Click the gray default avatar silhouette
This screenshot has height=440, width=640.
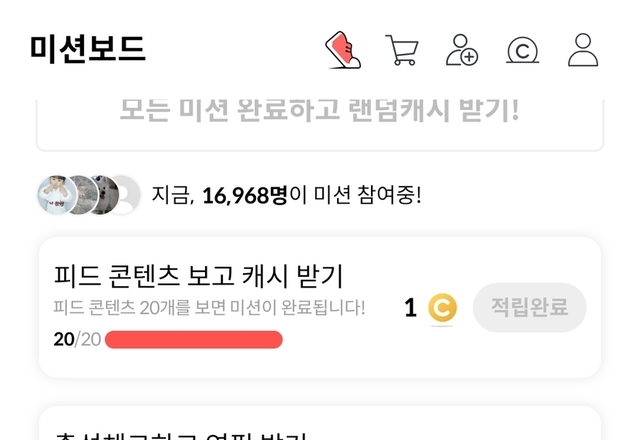[125, 195]
